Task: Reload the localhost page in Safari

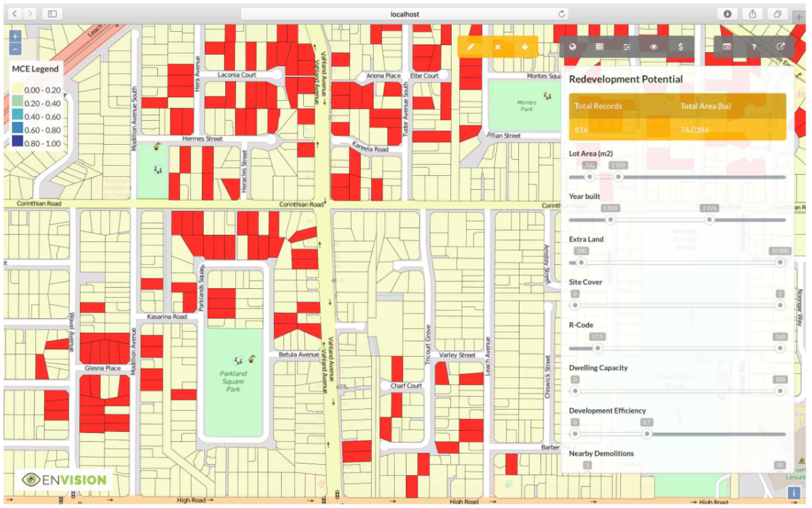Action: point(562,13)
